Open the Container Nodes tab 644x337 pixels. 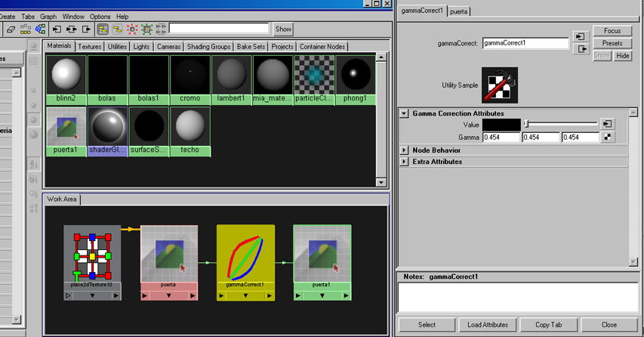click(322, 47)
